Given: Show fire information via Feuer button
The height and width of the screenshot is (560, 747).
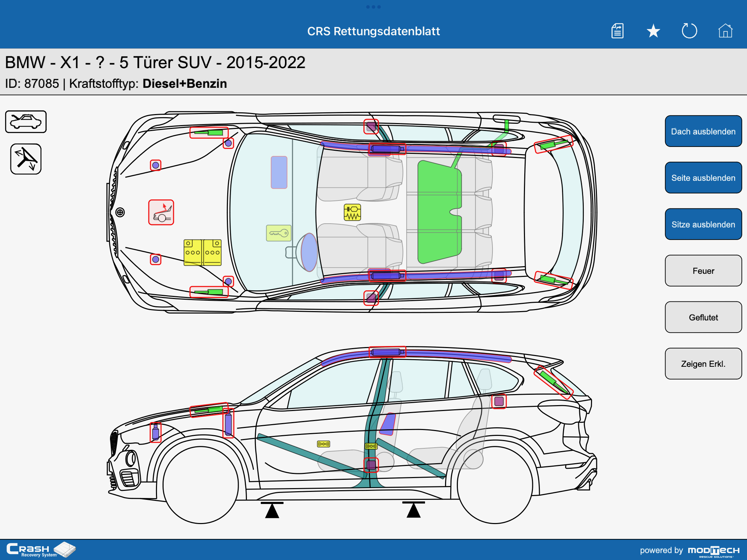Looking at the screenshot, I should [x=703, y=271].
